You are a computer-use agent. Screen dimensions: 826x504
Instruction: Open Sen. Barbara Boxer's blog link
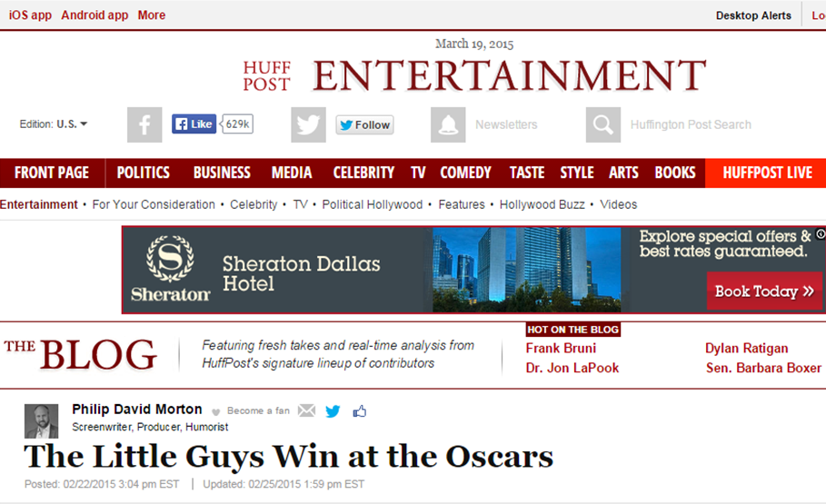(763, 368)
